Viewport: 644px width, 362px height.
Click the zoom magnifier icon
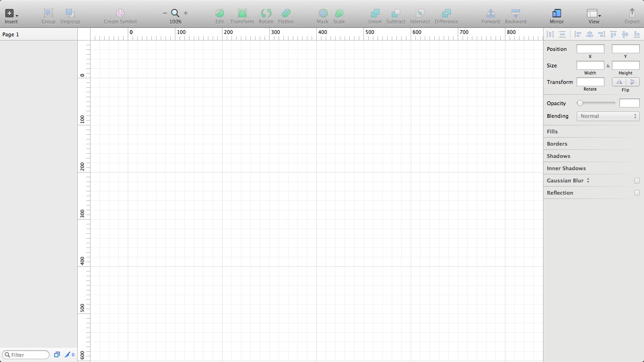(175, 13)
